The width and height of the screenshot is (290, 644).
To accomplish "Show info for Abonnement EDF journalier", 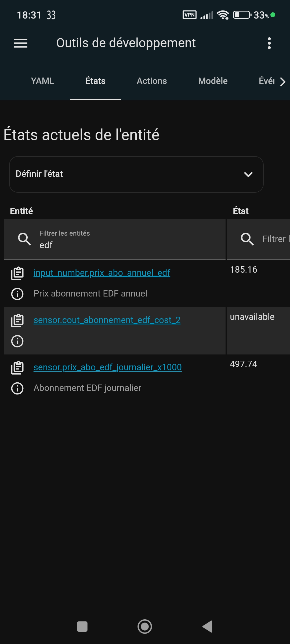I will tap(17, 388).
